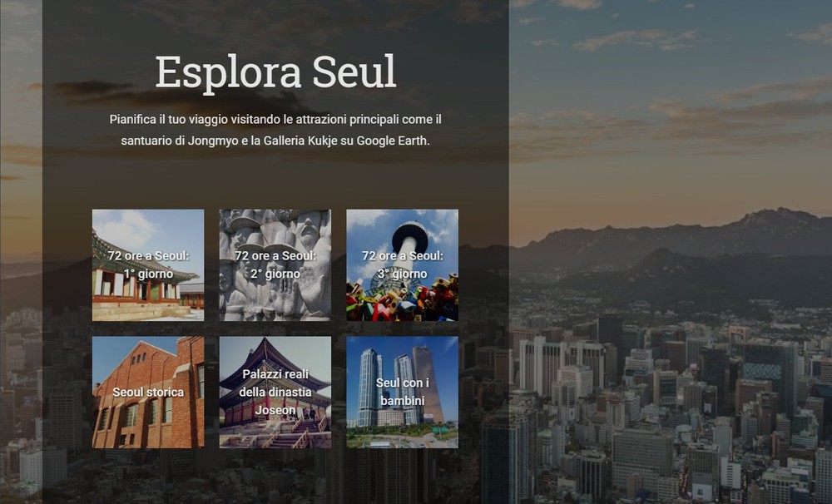The image size is (832, 504).
Task: Choose the Seul con i bambini tile
Action: pyautogui.click(x=402, y=392)
